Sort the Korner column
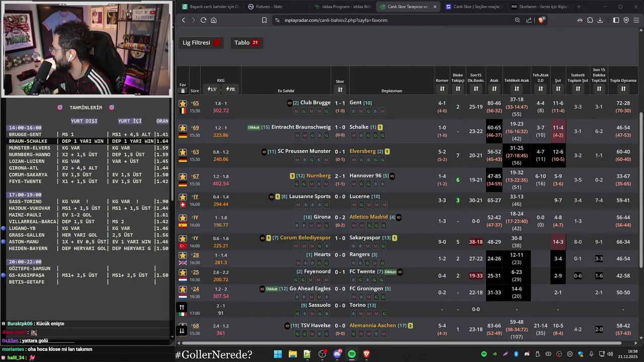 coord(442,89)
